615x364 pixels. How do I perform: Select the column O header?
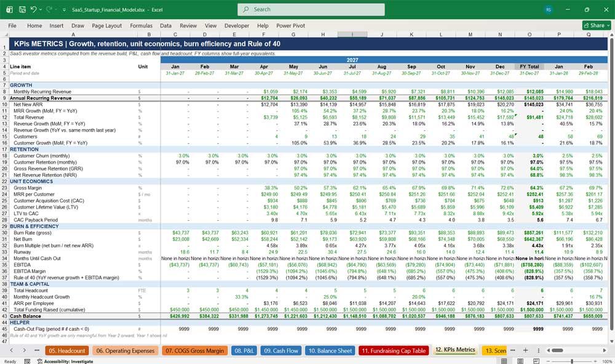pyautogui.click(x=529, y=34)
